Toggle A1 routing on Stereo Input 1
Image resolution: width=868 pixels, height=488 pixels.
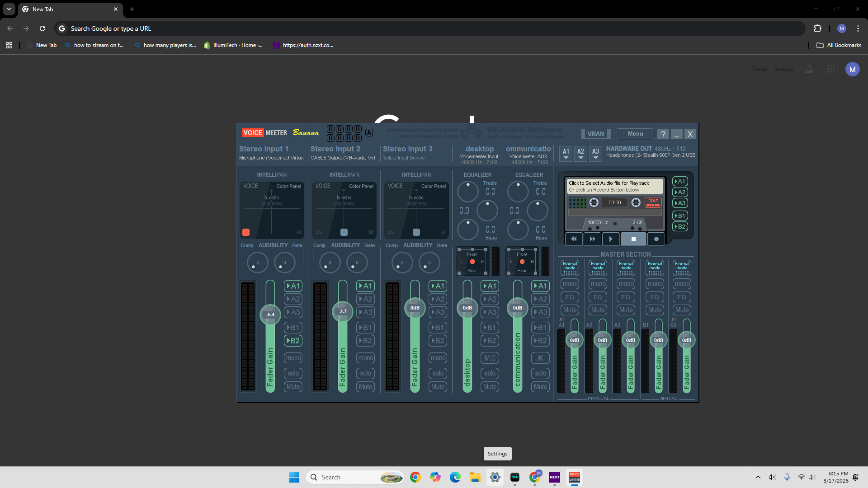[x=293, y=286]
